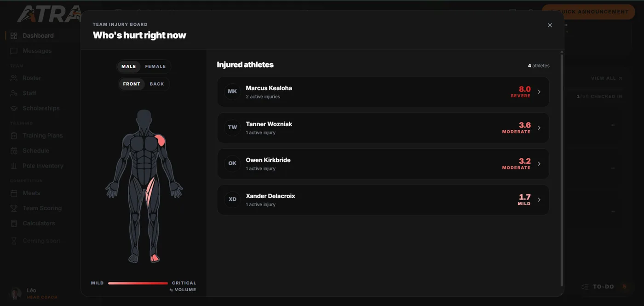Click highlighted shoulder on body diagram
The image size is (644, 306).
(x=160, y=140)
